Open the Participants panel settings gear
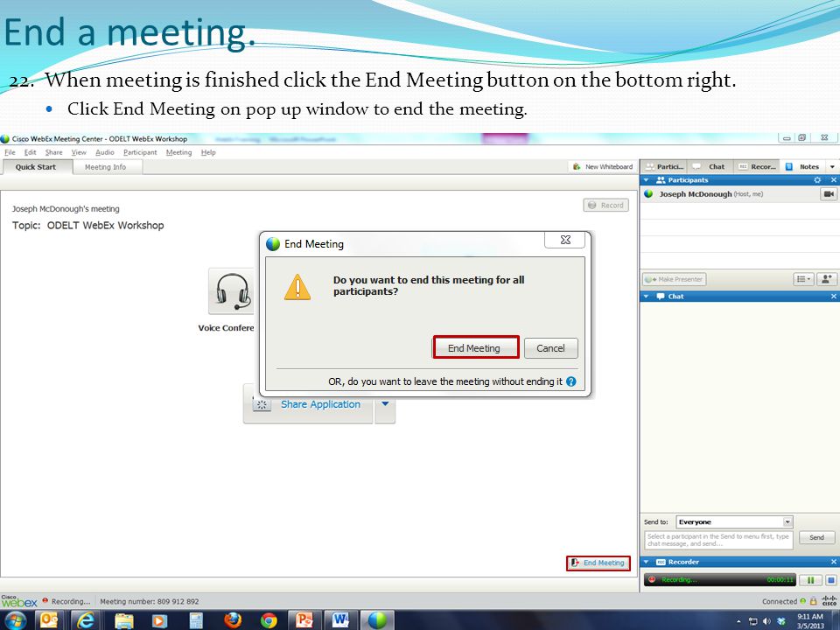The image size is (840, 630). coord(817,180)
